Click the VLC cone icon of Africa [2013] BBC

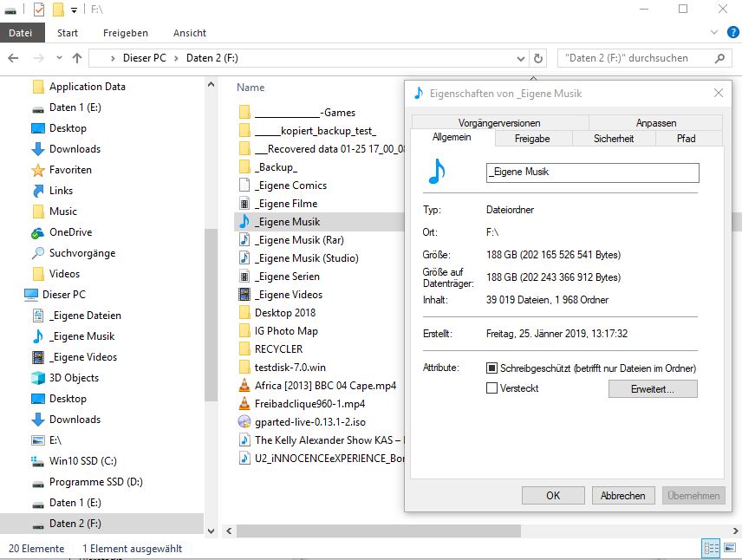244,386
